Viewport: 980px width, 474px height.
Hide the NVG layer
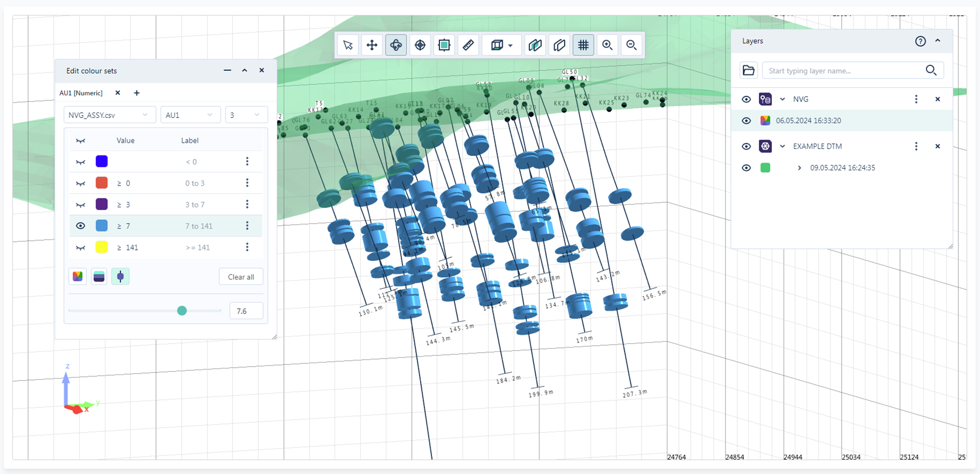click(746, 99)
